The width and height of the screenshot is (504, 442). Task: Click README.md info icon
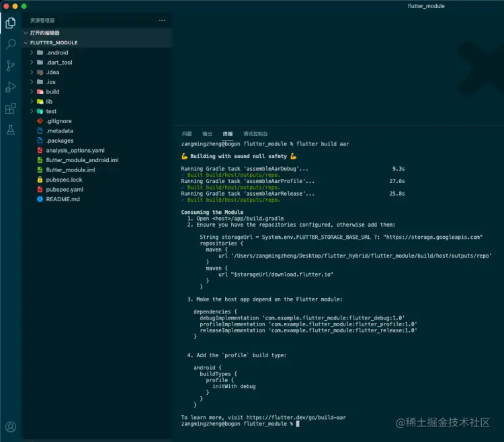40,199
